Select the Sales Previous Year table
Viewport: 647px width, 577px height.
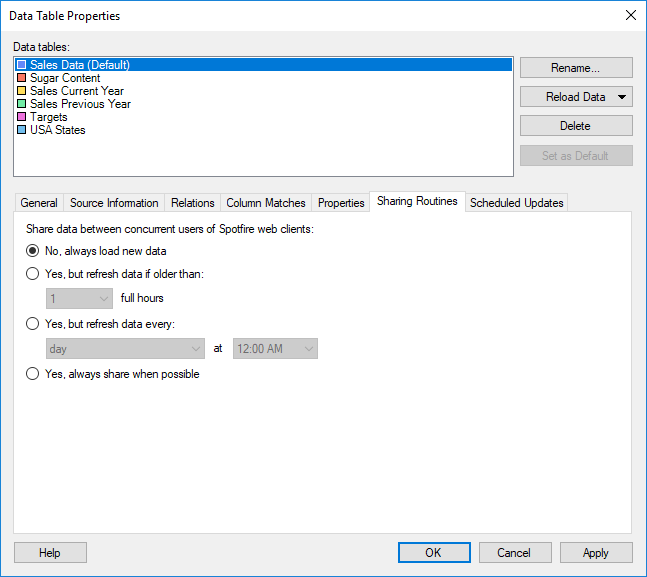coord(263,104)
